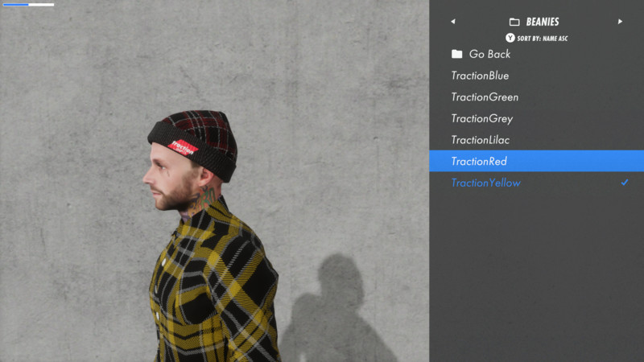Select the TractionGreen beanie
This screenshot has height=362, width=644.
pos(536,97)
